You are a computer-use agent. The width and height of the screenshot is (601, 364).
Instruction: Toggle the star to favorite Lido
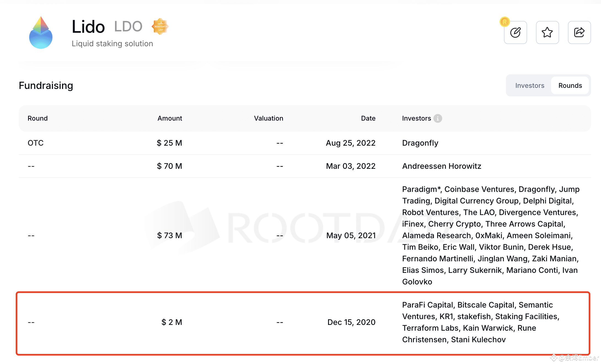pos(547,32)
